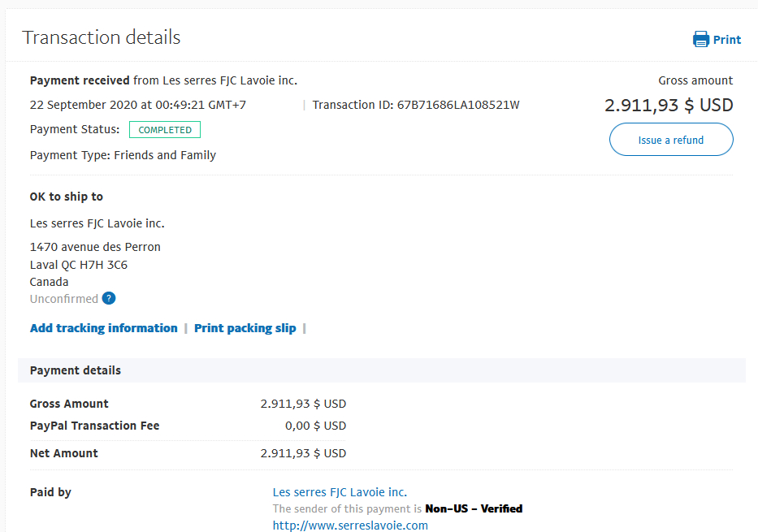Click the Print link text

[x=726, y=40]
